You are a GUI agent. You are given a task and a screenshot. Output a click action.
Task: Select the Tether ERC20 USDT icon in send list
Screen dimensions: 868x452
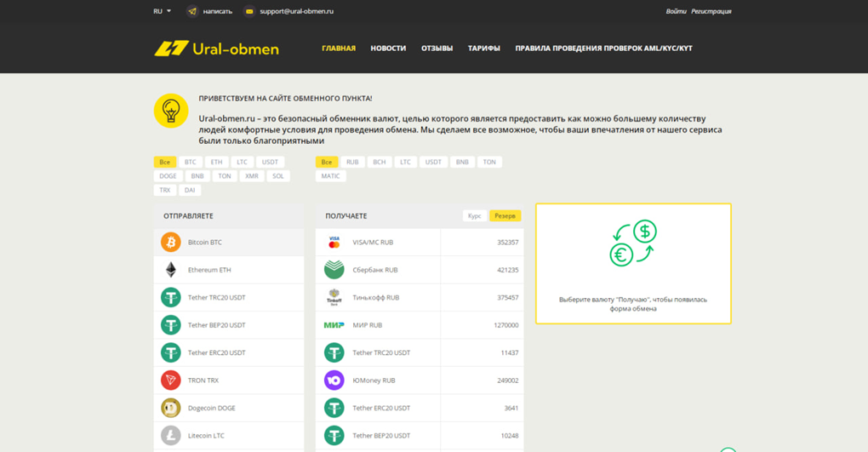pos(171,353)
